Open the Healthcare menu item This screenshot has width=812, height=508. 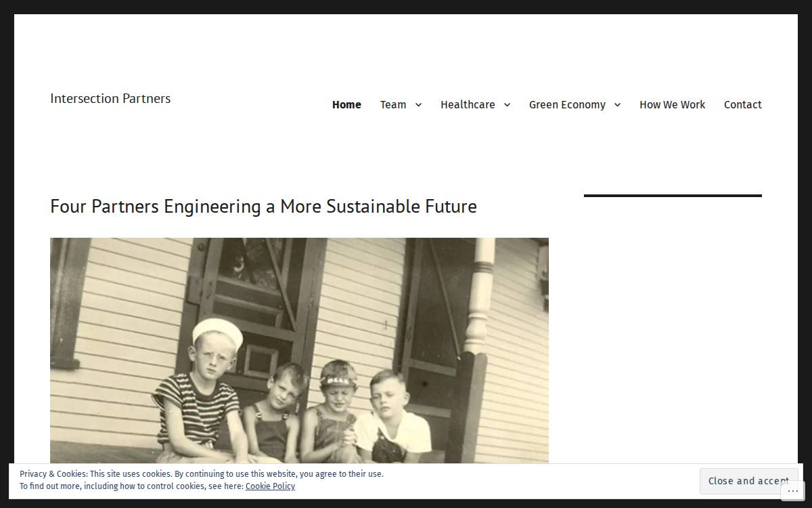click(x=468, y=104)
